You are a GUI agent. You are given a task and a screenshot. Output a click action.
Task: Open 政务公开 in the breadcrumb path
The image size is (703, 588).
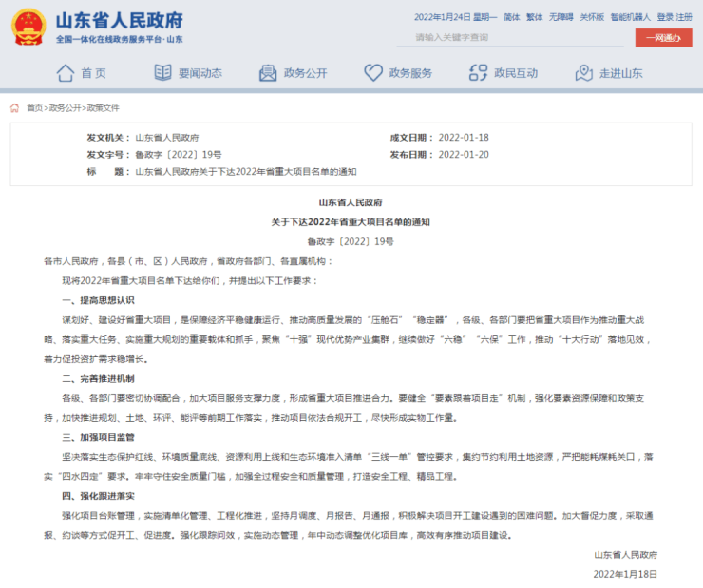pyautogui.click(x=65, y=108)
